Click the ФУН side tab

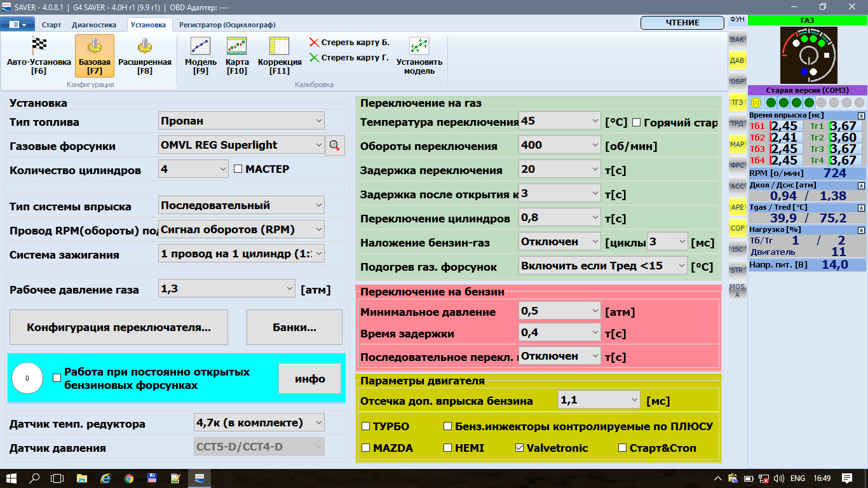coord(737,20)
